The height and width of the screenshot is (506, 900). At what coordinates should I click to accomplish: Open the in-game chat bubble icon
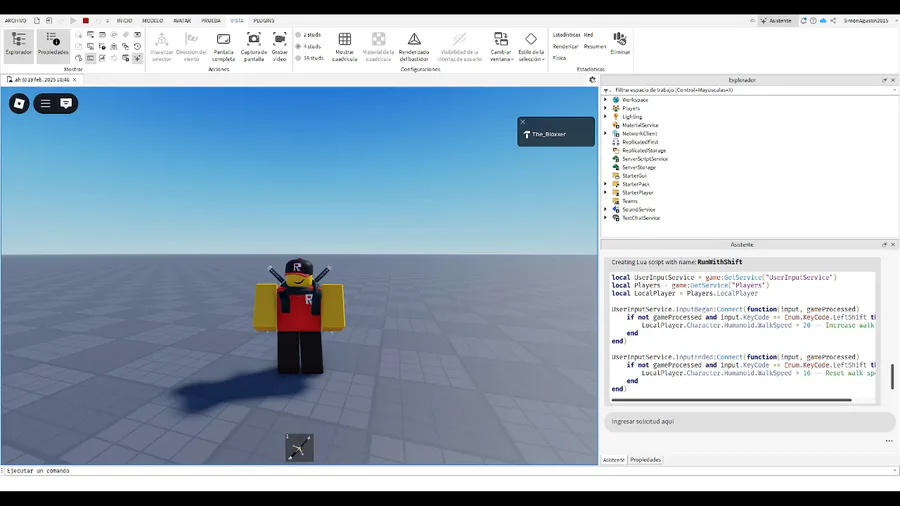[66, 103]
